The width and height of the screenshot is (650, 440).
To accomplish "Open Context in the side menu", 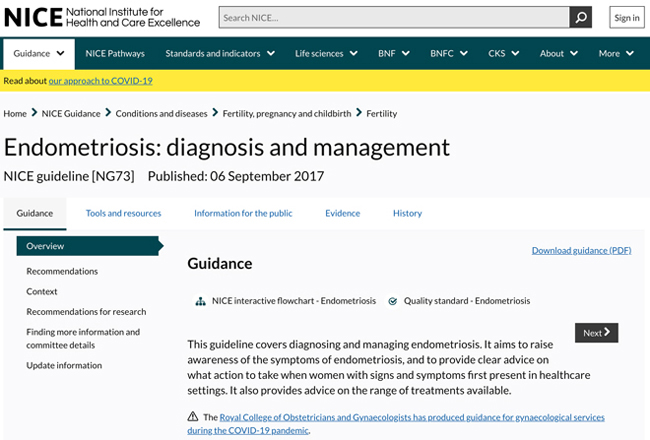I will click(42, 292).
